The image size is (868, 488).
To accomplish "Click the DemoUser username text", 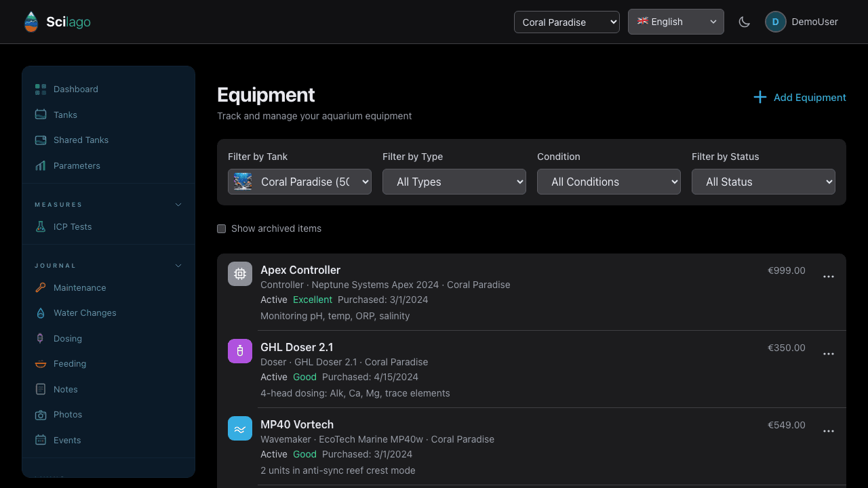I will pos(815,22).
